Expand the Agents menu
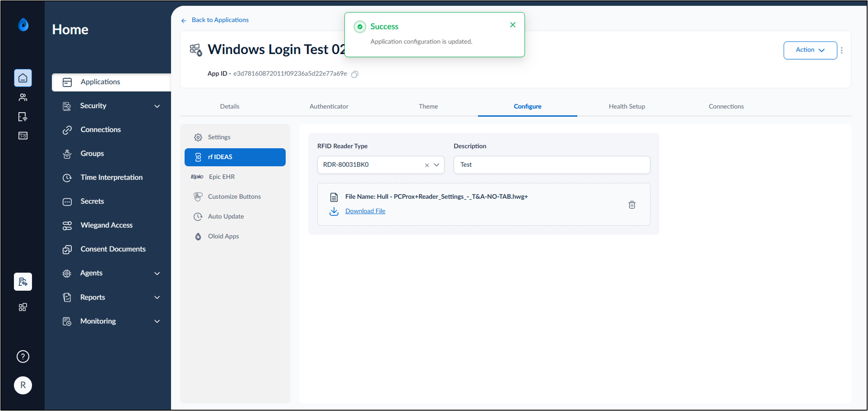Screen dimensions: 868x411 (111, 273)
